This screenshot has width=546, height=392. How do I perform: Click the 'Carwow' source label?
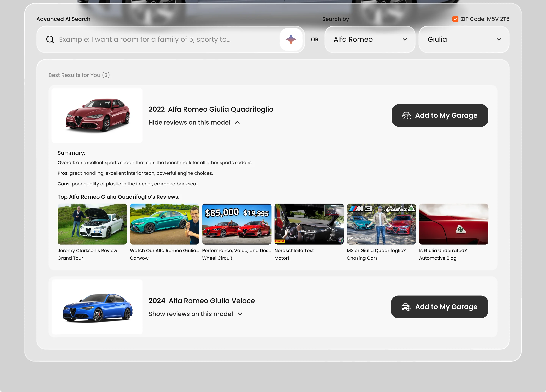coord(139,258)
